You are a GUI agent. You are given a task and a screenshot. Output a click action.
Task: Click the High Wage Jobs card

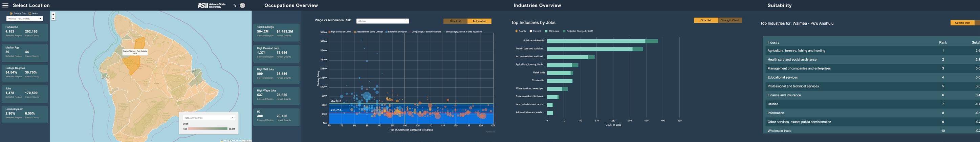pos(276,96)
